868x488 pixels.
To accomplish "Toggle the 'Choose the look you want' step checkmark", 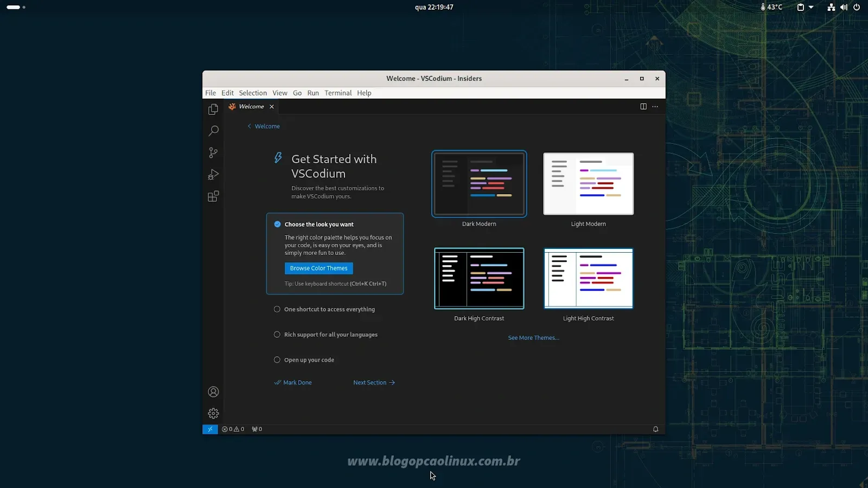I will point(277,224).
